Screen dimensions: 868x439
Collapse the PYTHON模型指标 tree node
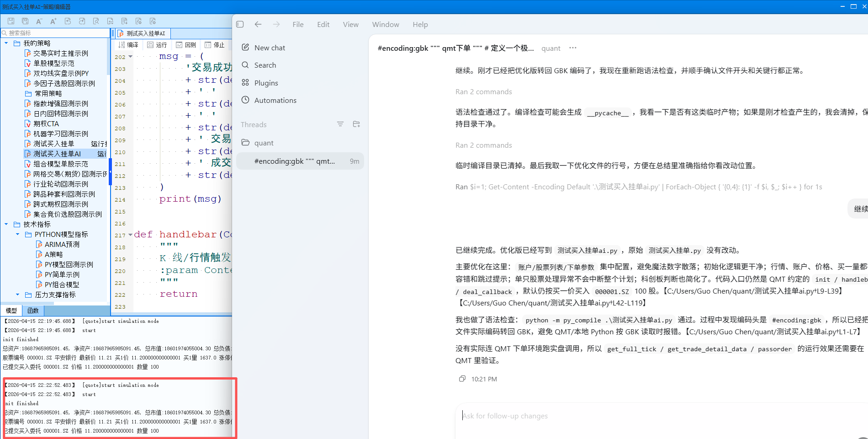pos(17,234)
